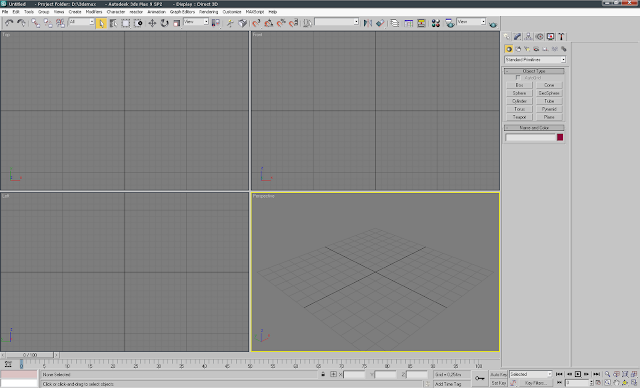Choose the Lights category icon

527,49
